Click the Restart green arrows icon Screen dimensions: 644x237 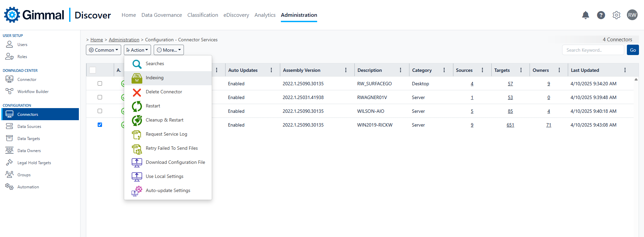click(x=137, y=106)
